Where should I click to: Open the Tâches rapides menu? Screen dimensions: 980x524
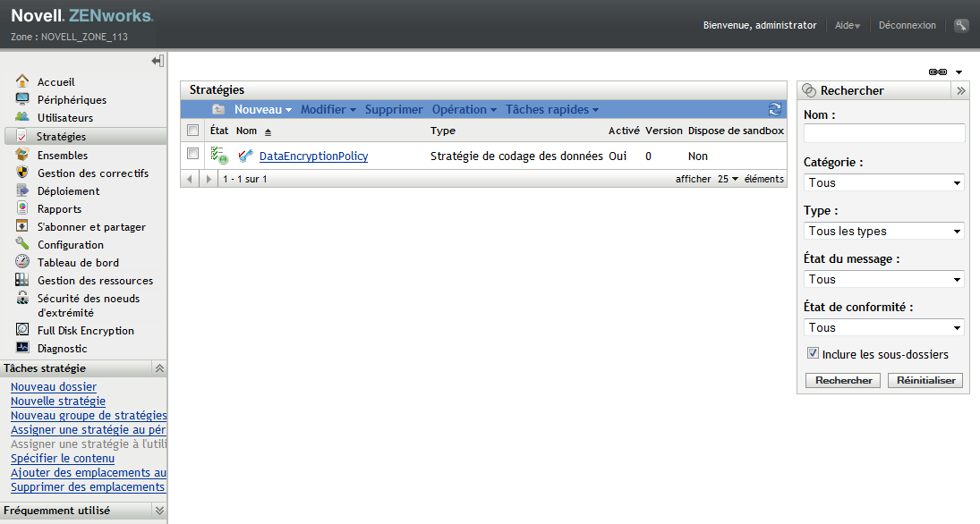(551, 109)
